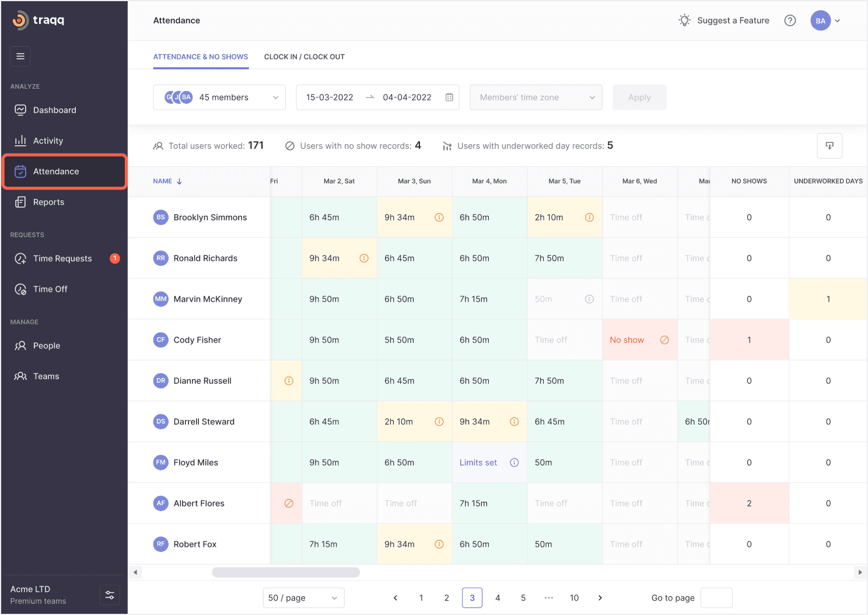Click the Suggest a Feature link

[733, 20]
